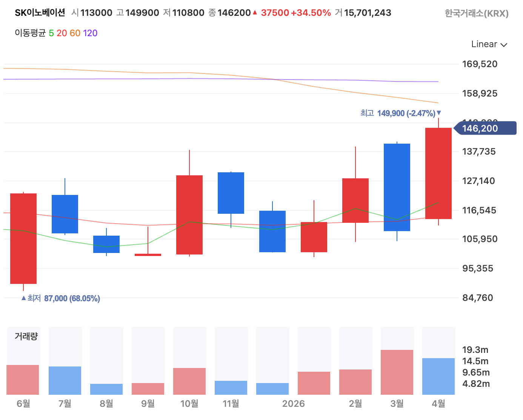The height and width of the screenshot is (420, 523).
Task: Click the 한국거래소(KRX) exchange label
Action: (477, 14)
